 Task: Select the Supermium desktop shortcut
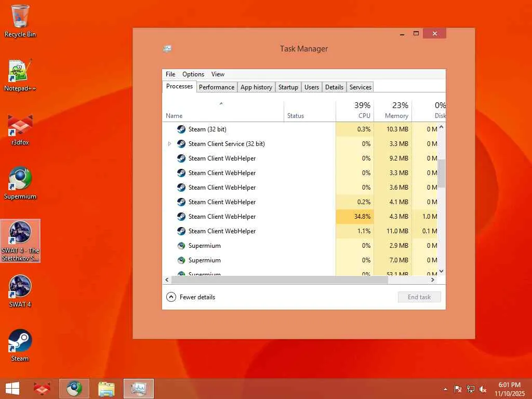[x=20, y=183]
